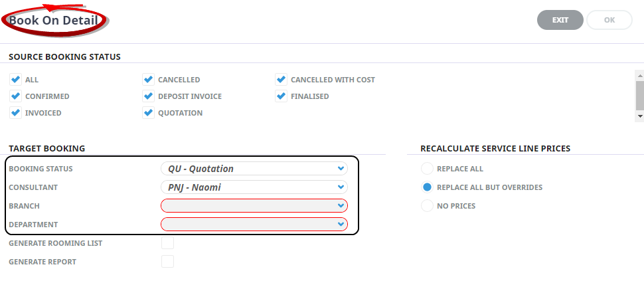Enable the Generate Report checkbox
The image size is (644, 285).
(x=167, y=262)
